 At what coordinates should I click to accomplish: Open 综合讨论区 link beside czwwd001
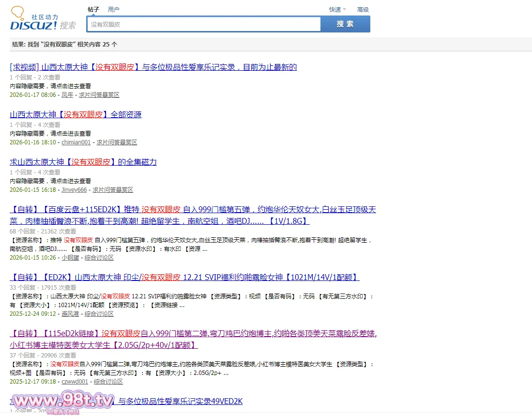(x=108, y=382)
